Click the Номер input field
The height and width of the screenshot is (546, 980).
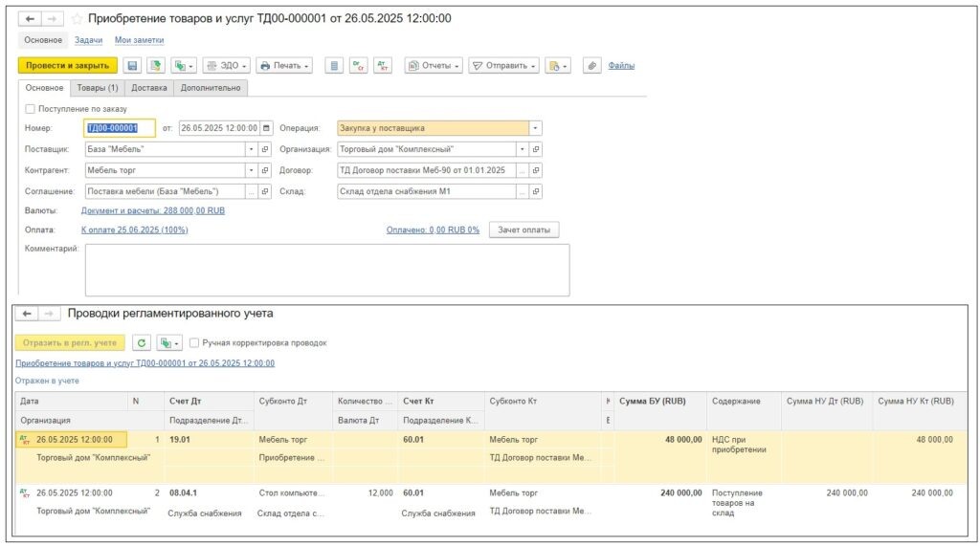click(x=119, y=128)
